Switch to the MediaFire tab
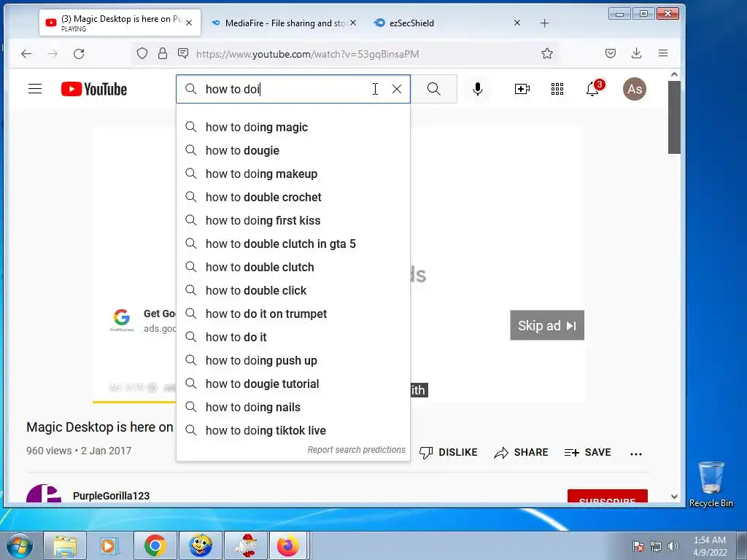 [x=285, y=23]
